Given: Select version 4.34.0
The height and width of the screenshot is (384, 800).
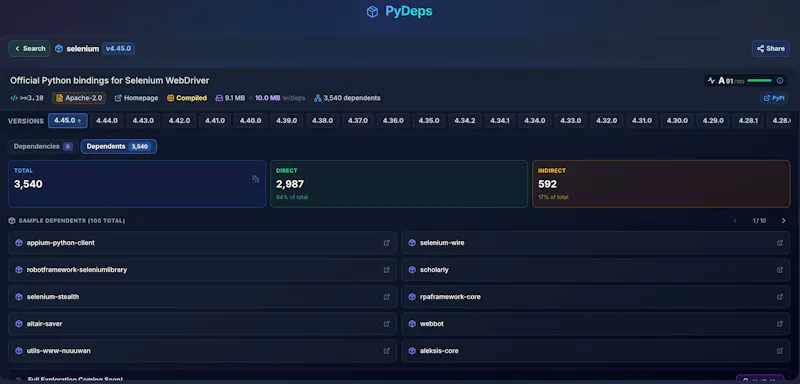Looking at the screenshot, I should click(535, 121).
